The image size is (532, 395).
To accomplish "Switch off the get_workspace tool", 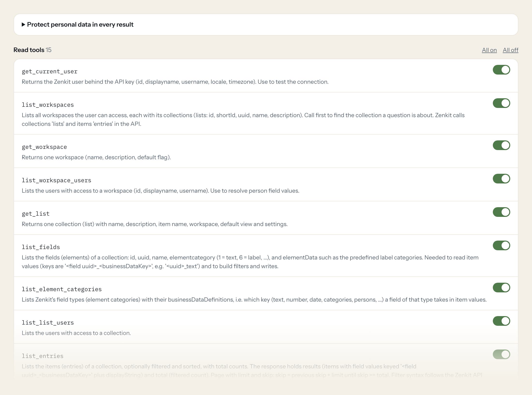I will click(501, 145).
